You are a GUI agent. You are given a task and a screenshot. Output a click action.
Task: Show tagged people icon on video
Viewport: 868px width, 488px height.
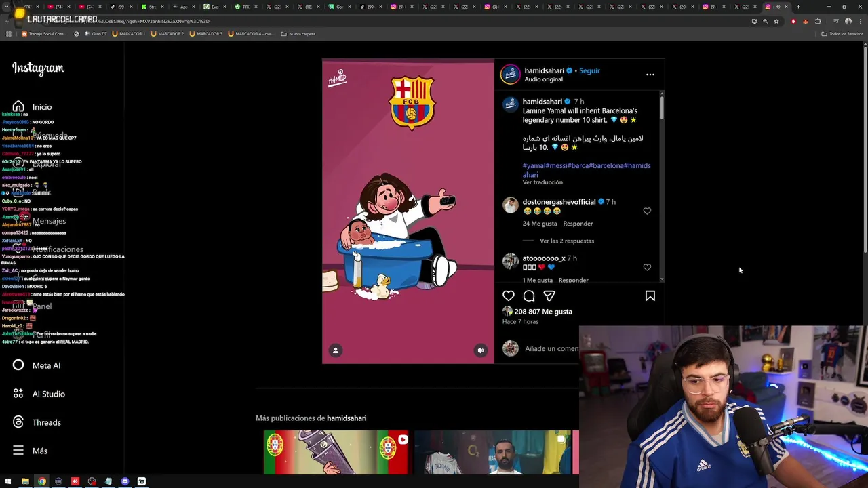335,350
